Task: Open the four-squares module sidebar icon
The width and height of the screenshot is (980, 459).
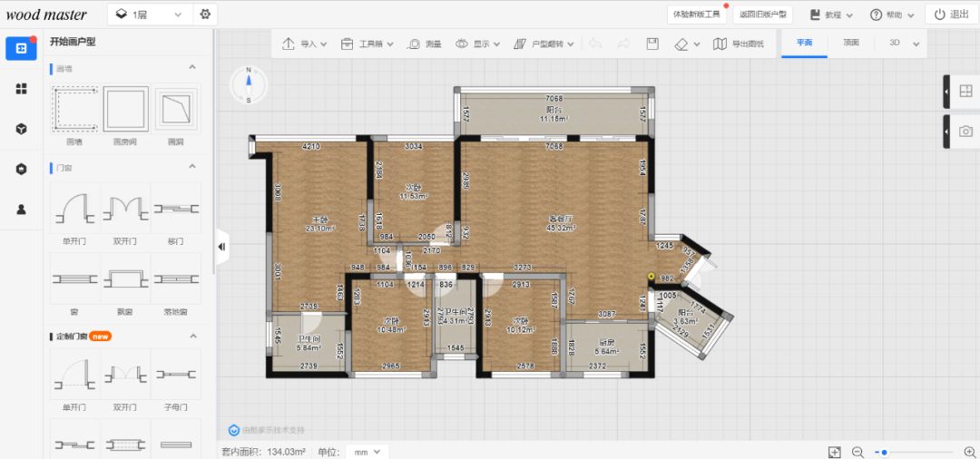Action: pyautogui.click(x=21, y=89)
